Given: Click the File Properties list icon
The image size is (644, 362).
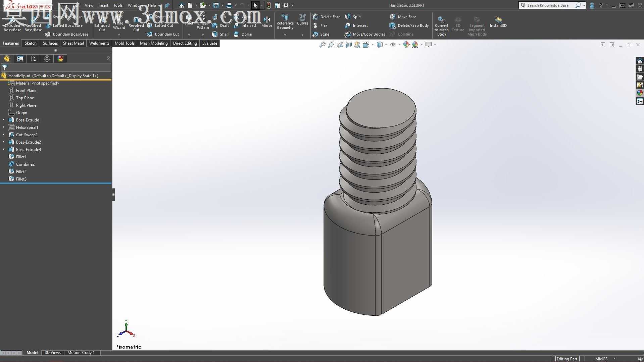Looking at the screenshot, I should [278, 5].
